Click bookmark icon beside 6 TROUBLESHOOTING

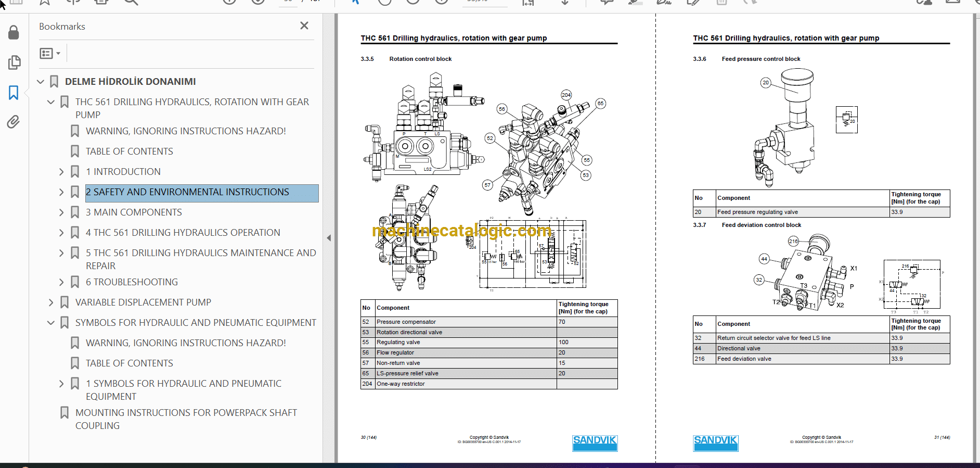click(x=75, y=282)
